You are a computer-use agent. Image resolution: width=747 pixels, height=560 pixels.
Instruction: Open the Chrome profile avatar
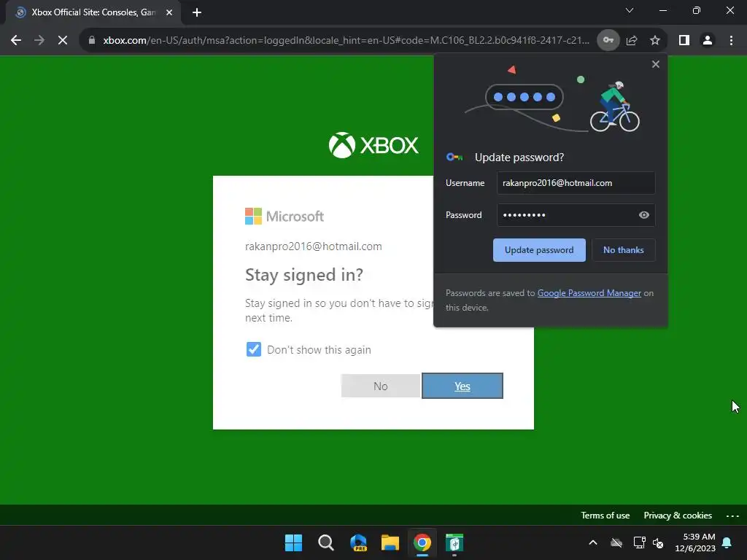[x=708, y=41]
